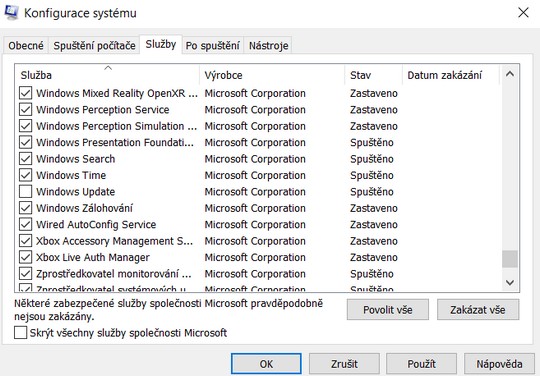This screenshot has width=540, height=376.
Task: Uncheck the Windows Search service
Action: [x=25, y=159]
